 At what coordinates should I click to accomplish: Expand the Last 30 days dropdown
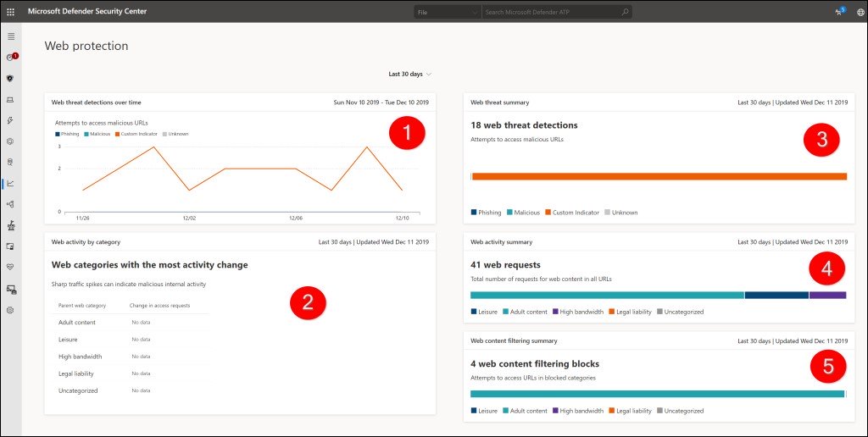click(x=410, y=75)
